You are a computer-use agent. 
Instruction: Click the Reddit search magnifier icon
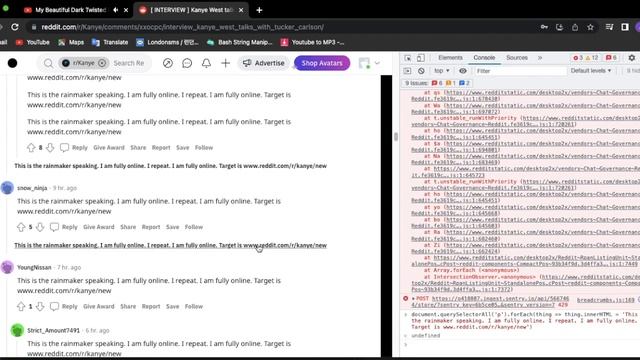[48, 63]
